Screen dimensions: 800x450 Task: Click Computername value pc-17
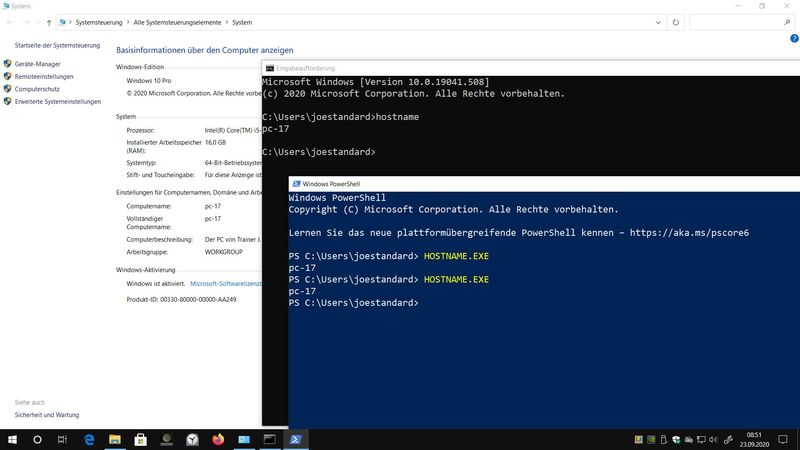(213, 207)
